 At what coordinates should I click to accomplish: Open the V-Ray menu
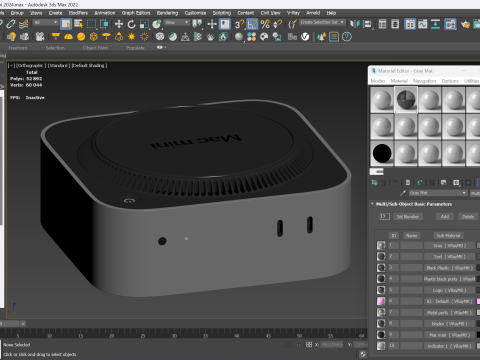click(x=293, y=13)
